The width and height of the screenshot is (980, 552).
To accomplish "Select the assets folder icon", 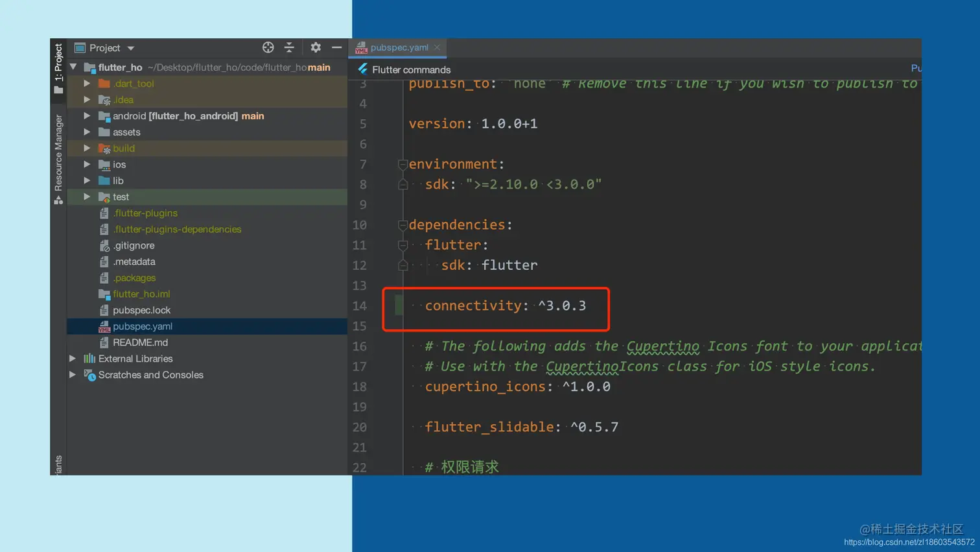I will click(x=104, y=132).
